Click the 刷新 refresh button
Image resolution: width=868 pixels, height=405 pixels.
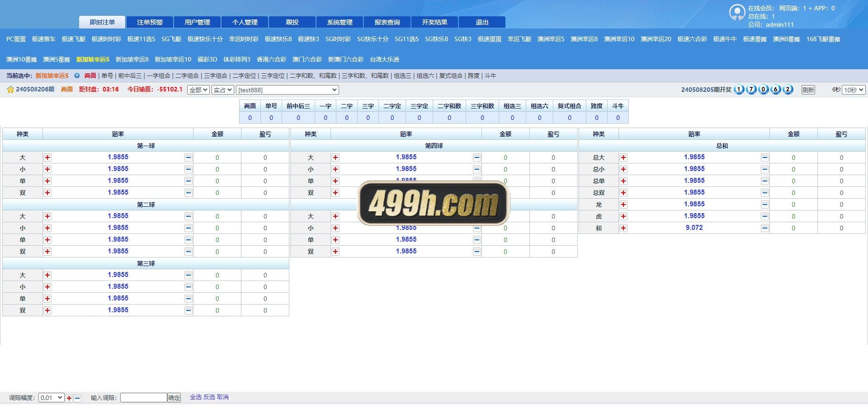808,90
